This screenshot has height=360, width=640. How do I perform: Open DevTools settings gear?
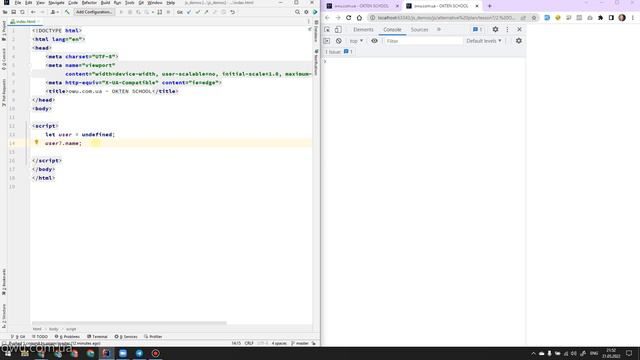[x=495, y=29]
